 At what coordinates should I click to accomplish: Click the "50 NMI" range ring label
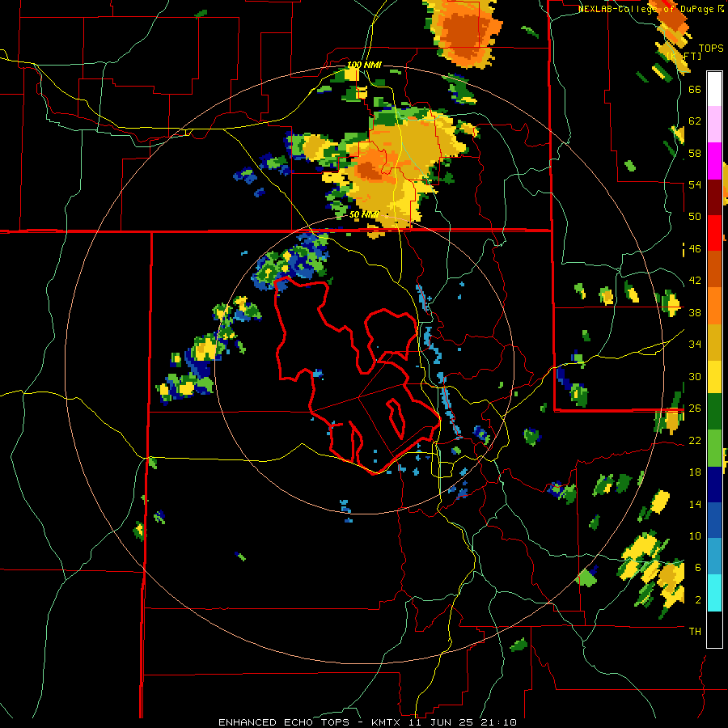pyautogui.click(x=363, y=214)
